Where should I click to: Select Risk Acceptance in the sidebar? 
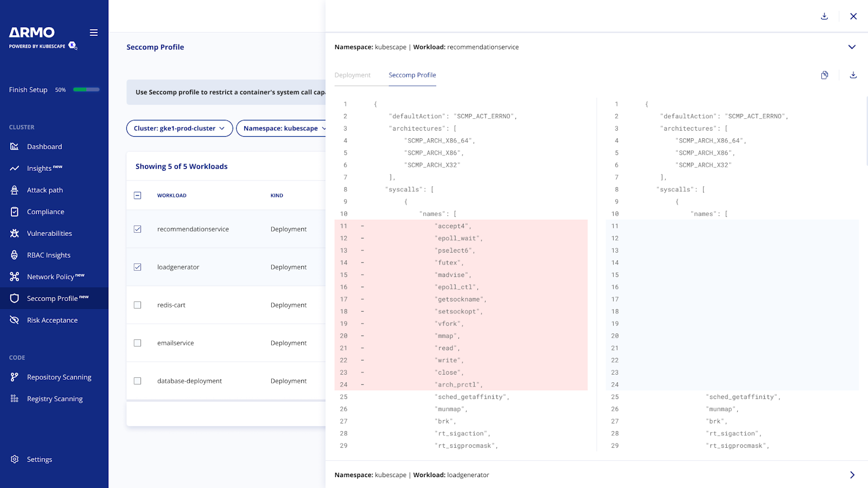(52, 320)
